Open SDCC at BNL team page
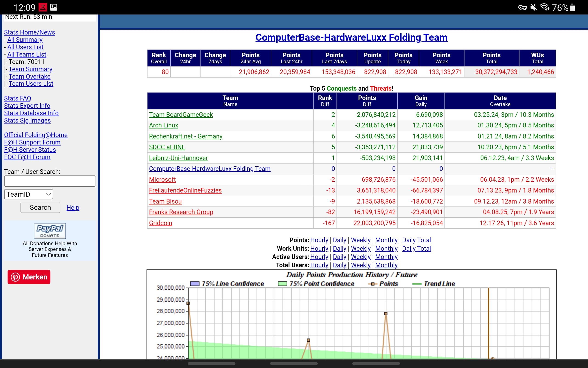The width and height of the screenshot is (588, 368). click(x=167, y=147)
